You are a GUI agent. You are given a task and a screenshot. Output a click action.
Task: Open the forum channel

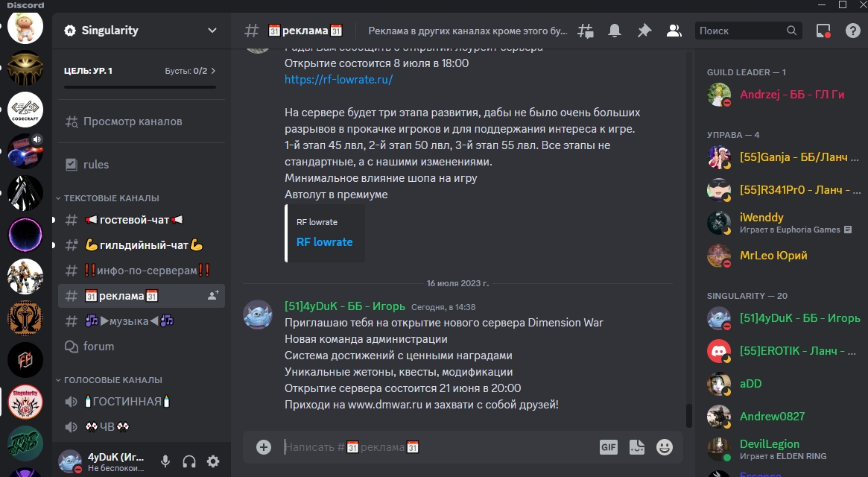[x=141, y=347]
